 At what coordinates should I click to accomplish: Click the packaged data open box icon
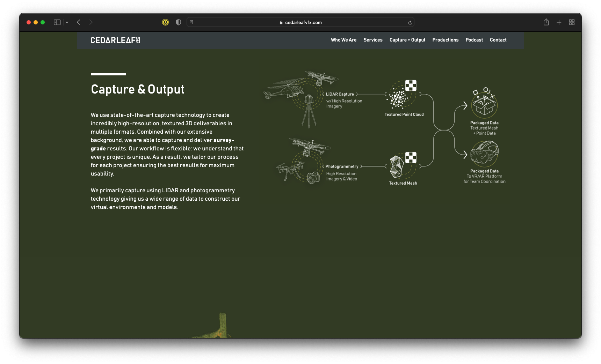tap(484, 103)
